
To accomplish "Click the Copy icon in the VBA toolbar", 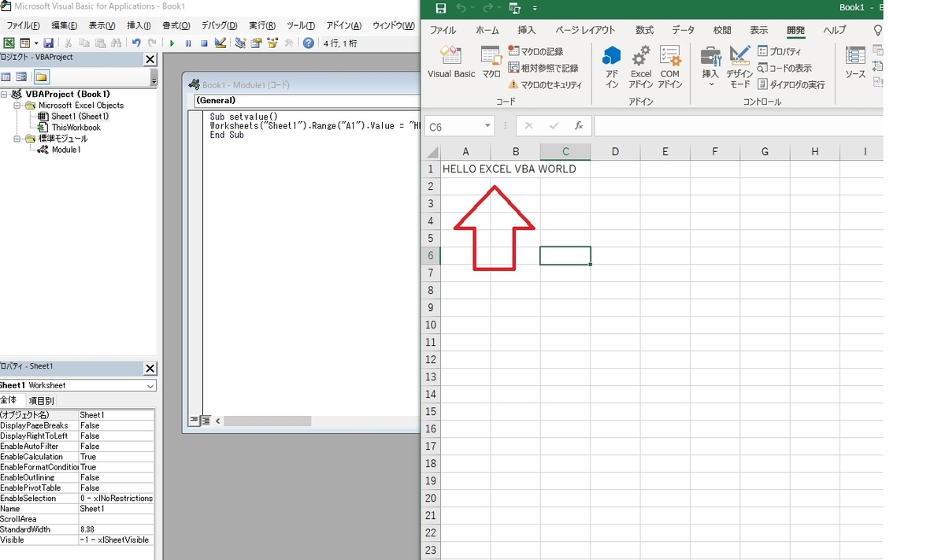I will click(x=83, y=43).
